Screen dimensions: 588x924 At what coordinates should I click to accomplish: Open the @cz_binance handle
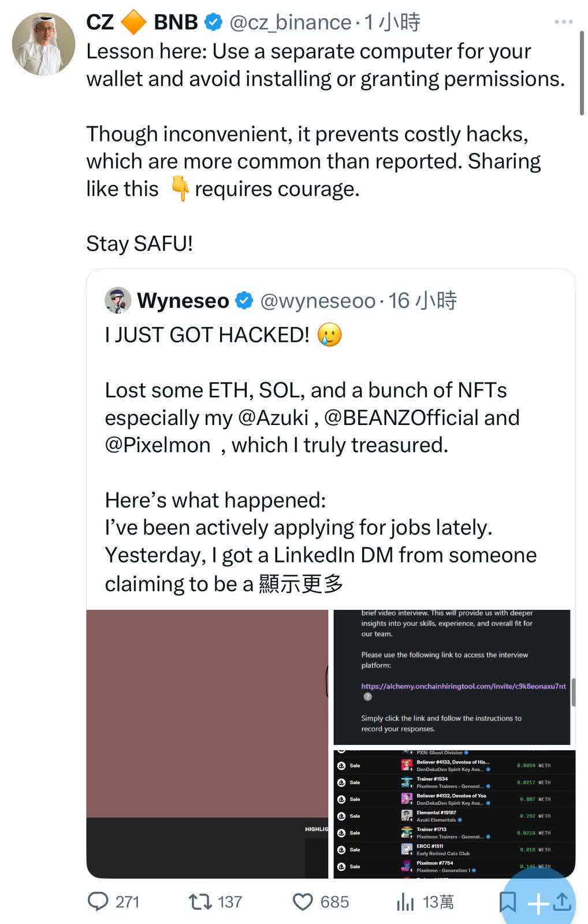click(x=290, y=23)
